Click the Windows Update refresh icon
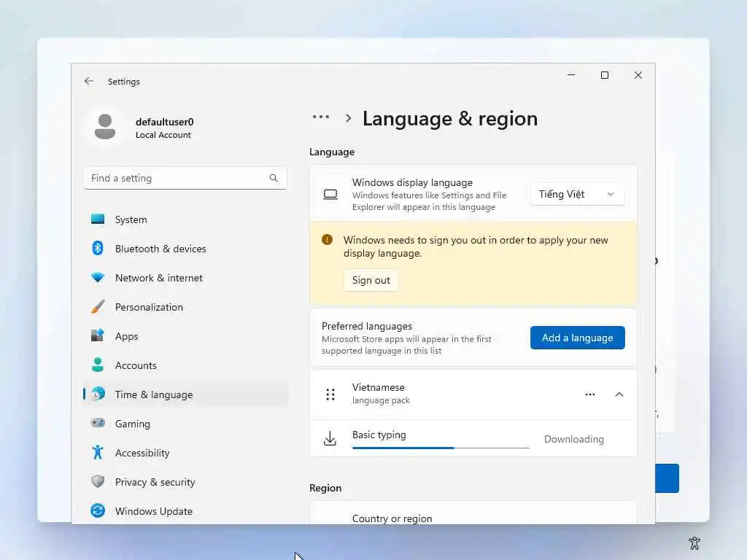 click(x=98, y=510)
